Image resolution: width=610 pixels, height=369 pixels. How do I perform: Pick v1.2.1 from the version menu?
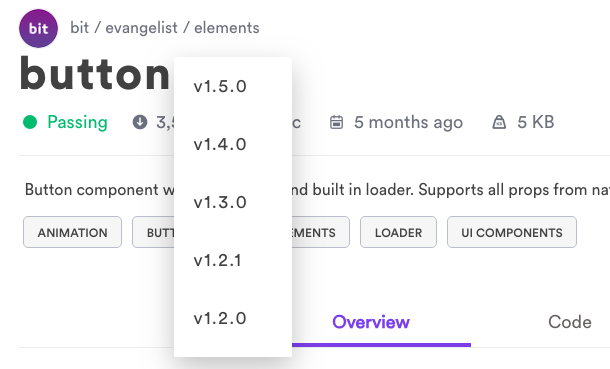(x=233, y=261)
